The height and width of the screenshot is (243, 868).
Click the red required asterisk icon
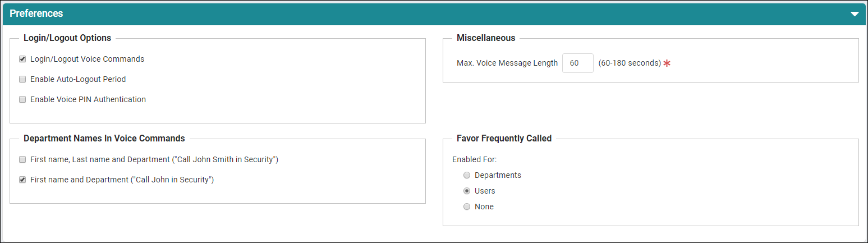click(667, 63)
